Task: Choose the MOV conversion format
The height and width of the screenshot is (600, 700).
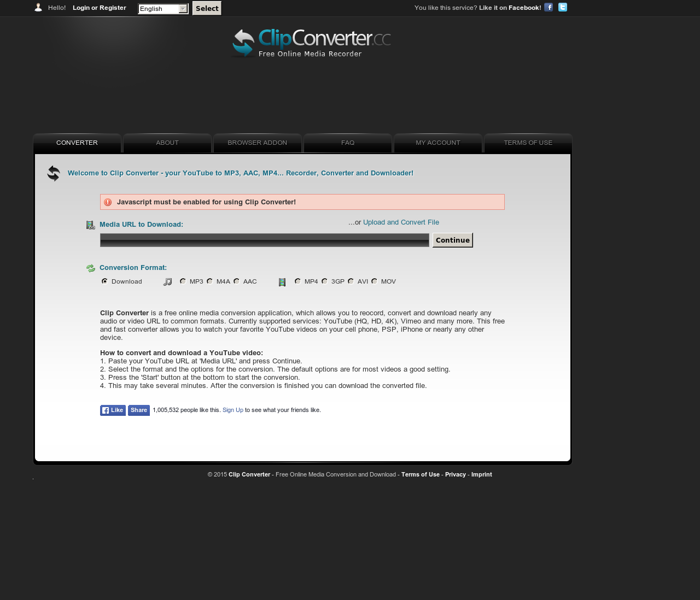Action: (374, 281)
